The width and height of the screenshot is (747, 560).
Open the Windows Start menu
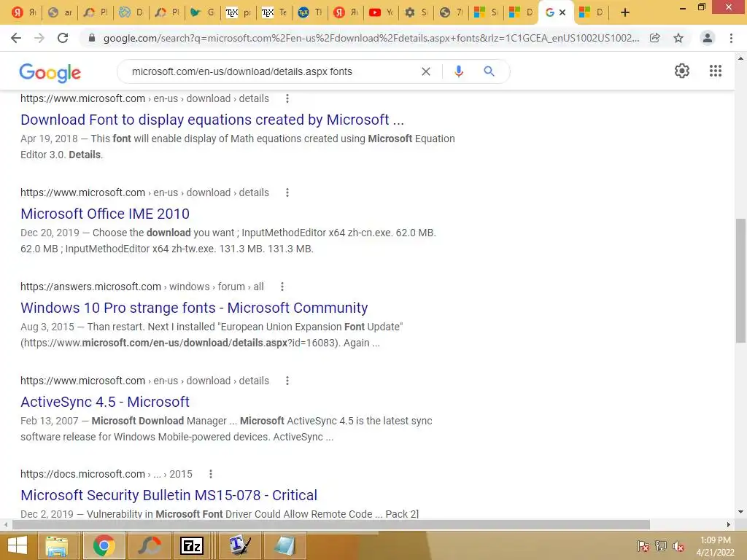(18, 545)
